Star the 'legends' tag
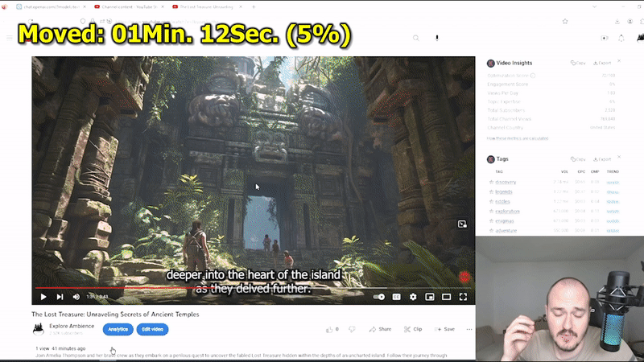Viewport: 644px width, 362px height. (x=491, y=191)
